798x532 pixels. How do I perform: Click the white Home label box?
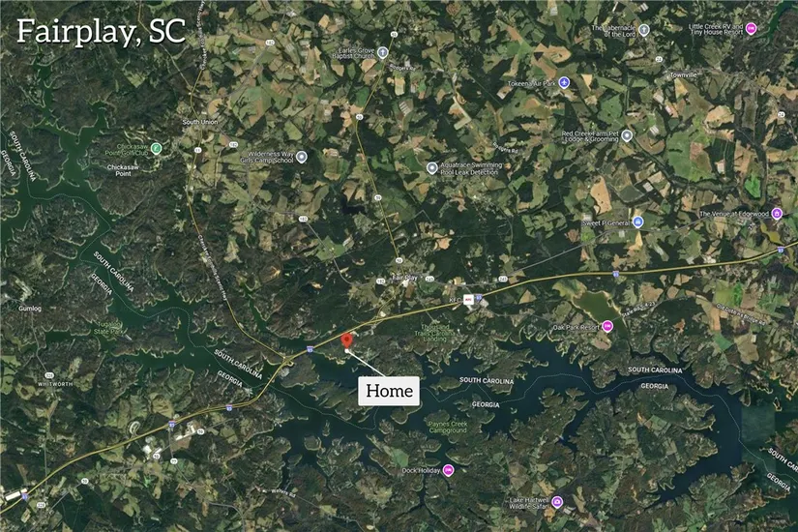pos(389,391)
